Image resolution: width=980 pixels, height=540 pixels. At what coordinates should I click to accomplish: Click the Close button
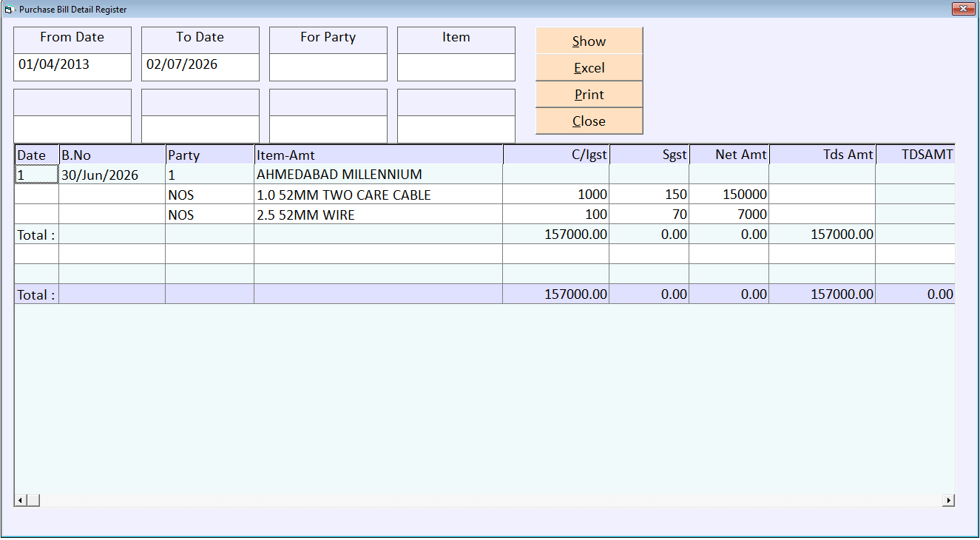coord(589,121)
